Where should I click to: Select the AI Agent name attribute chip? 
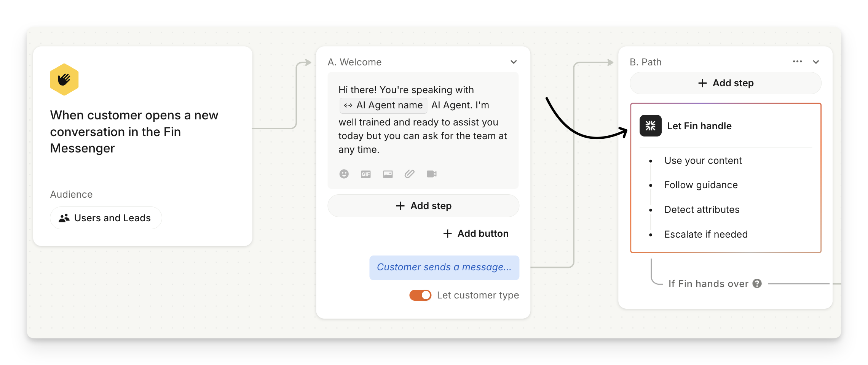(383, 105)
